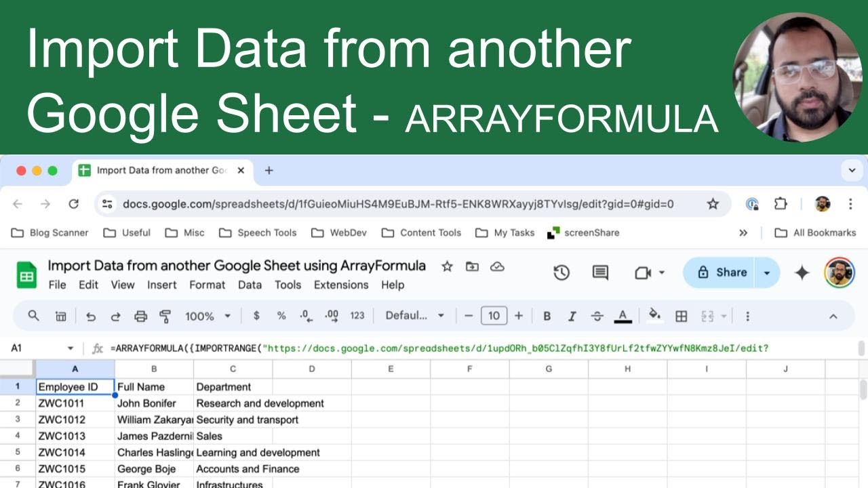Image resolution: width=868 pixels, height=488 pixels.
Task: Decrease font size with minus button
Action: [468, 316]
